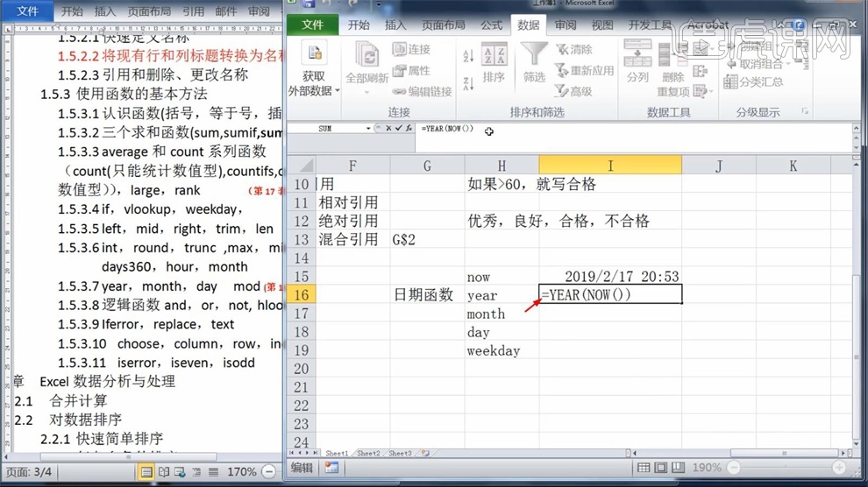This screenshot has width=868, height=487.
Task: Select row header 16
Action: click(301, 294)
